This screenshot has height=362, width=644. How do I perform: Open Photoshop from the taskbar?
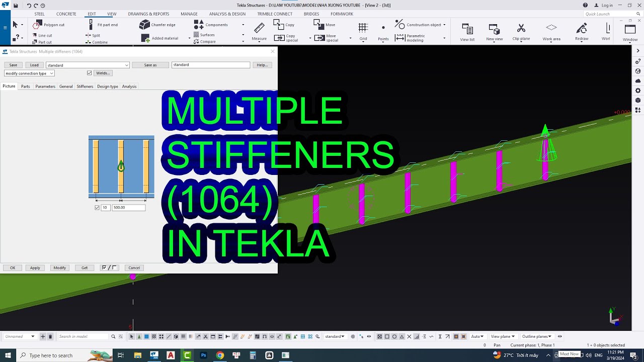pos(203,355)
